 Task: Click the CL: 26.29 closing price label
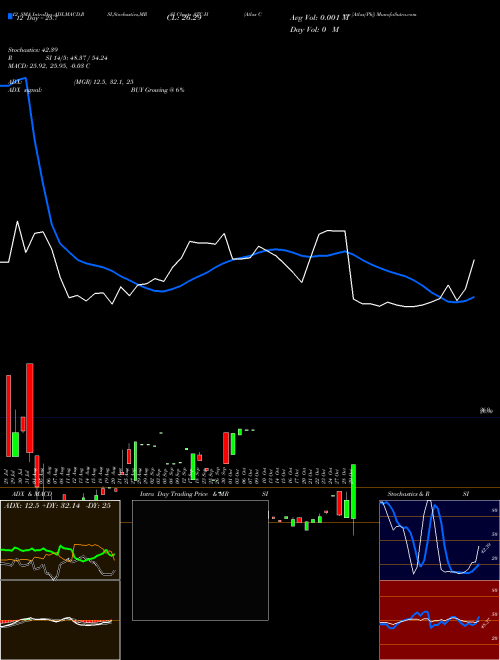184,18
